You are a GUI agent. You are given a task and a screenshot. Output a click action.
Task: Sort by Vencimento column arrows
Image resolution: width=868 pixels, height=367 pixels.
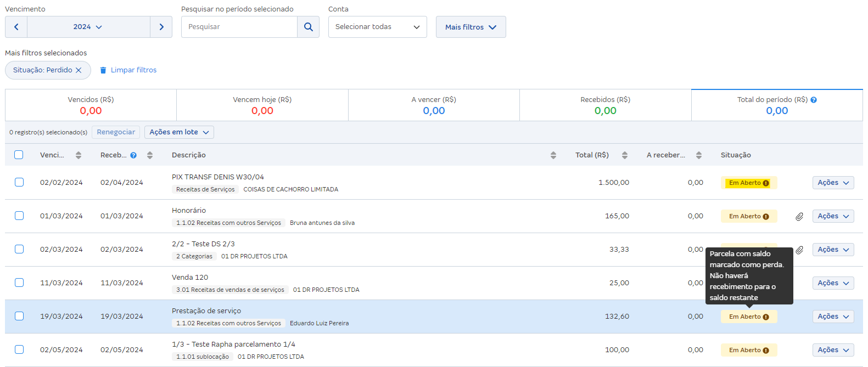click(x=79, y=155)
